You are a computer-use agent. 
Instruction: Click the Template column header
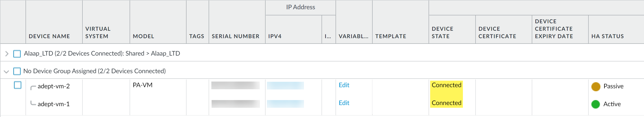390,36
